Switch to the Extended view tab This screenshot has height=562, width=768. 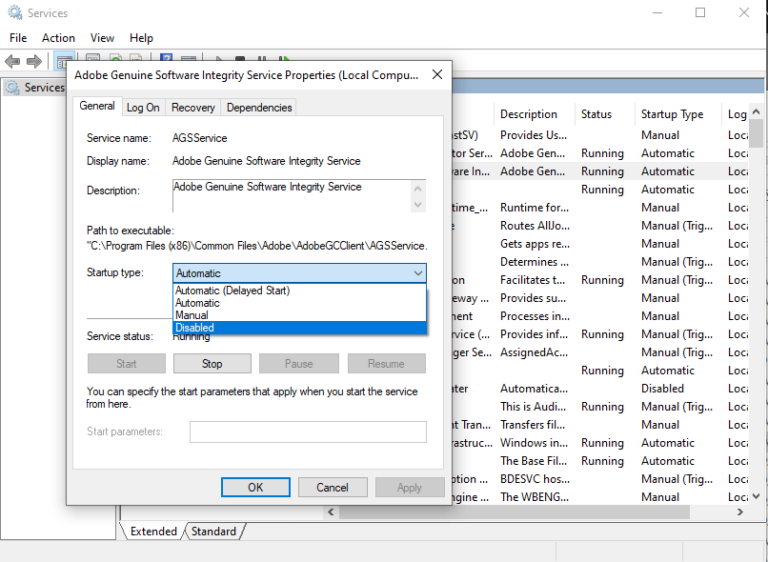153,531
